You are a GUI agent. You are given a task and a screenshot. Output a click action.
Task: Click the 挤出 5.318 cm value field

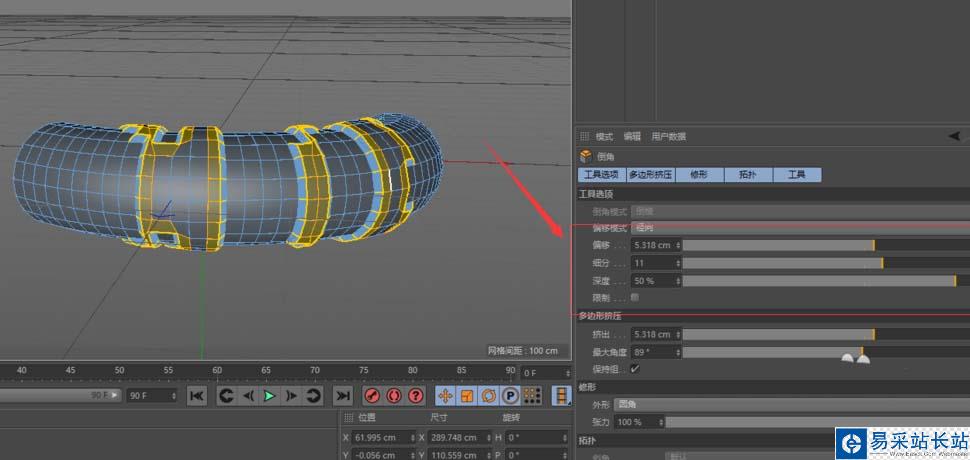point(653,334)
